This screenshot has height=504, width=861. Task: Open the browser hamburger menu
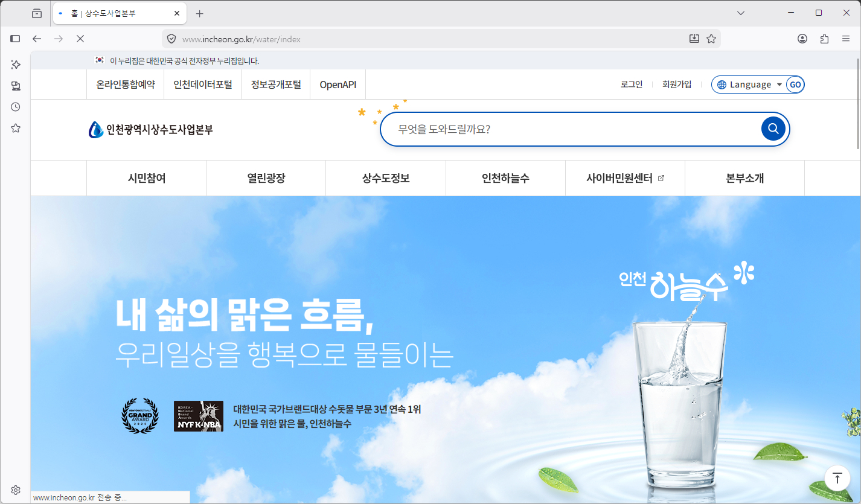[846, 39]
